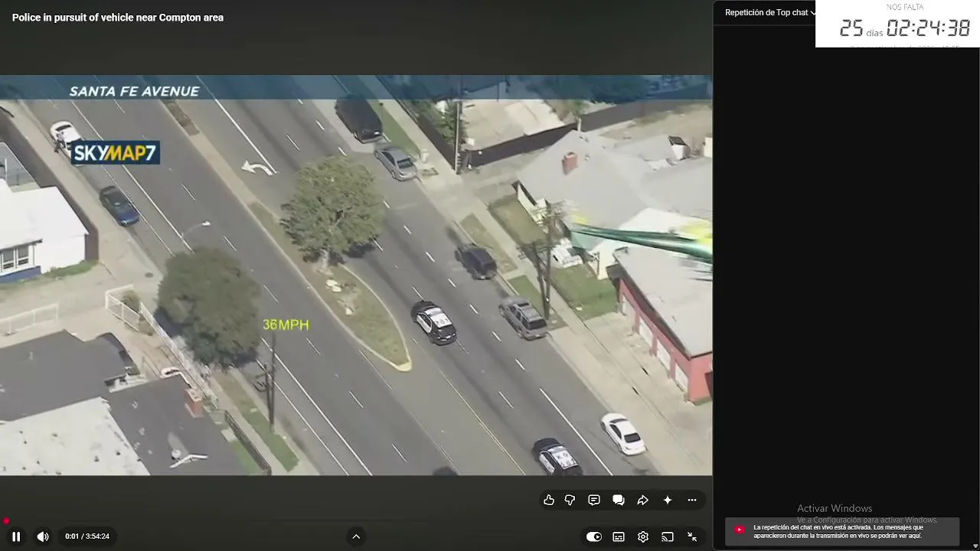The height and width of the screenshot is (551, 980).
Task: Turn on subtitles/closed captions
Action: click(619, 536)
